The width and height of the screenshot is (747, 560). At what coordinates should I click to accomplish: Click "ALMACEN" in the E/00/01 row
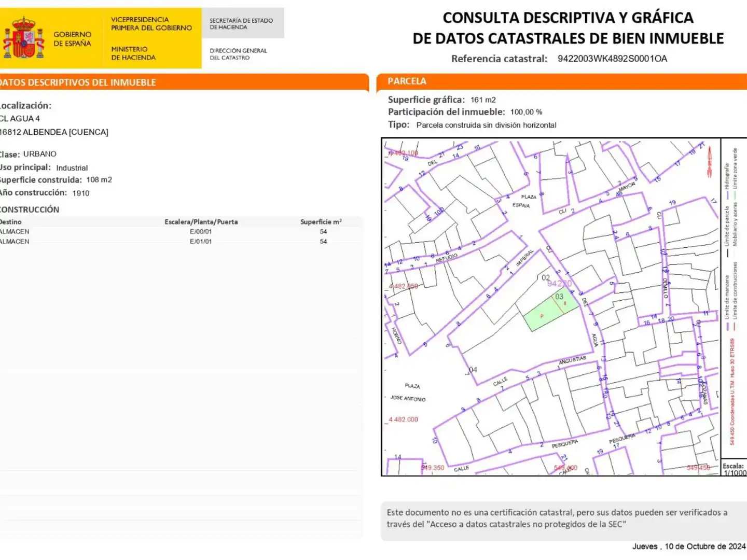pos(15,232)
